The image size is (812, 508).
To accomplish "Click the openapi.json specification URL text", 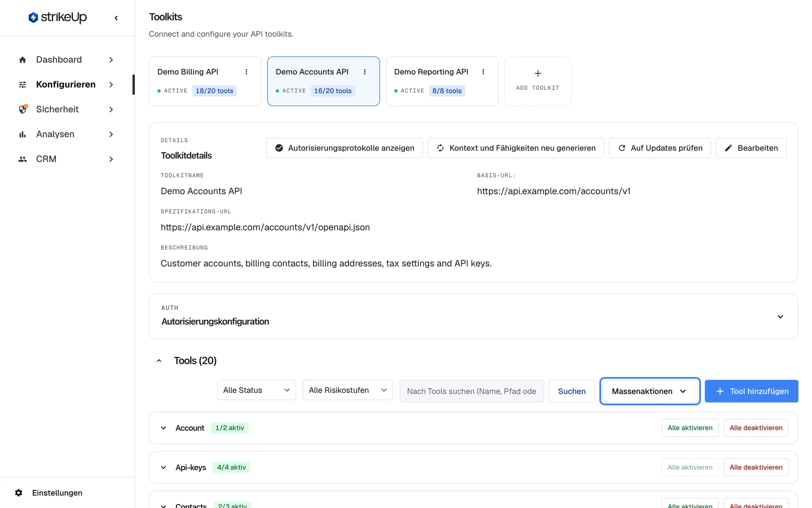I will (265, 227).
